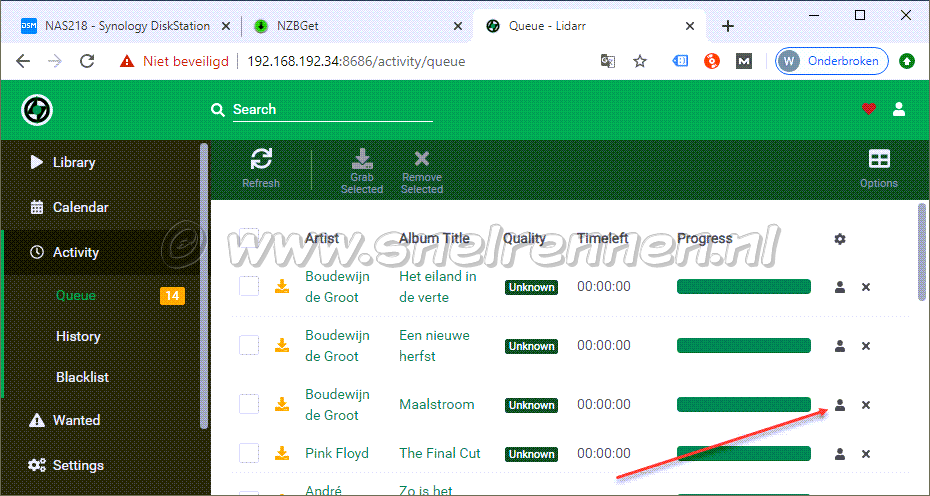Bookmark this page with star icon
Viewport: 930px width, 496px height.
[640, 61]
